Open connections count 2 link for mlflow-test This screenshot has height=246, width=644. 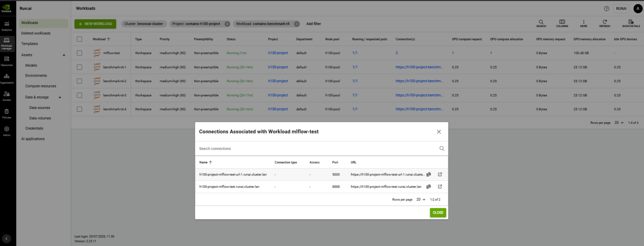click(396, 53)
